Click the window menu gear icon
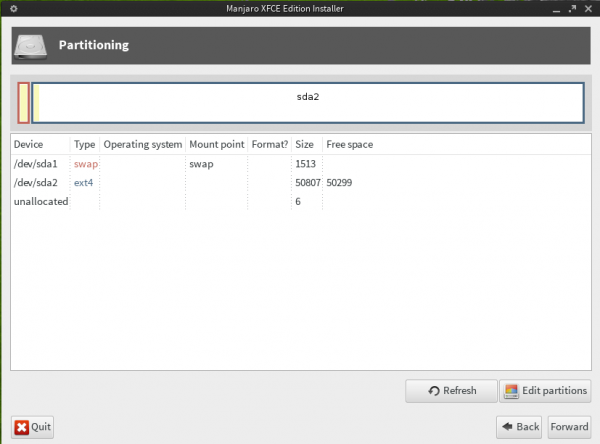The image size is (600, 444). point(13,8)
